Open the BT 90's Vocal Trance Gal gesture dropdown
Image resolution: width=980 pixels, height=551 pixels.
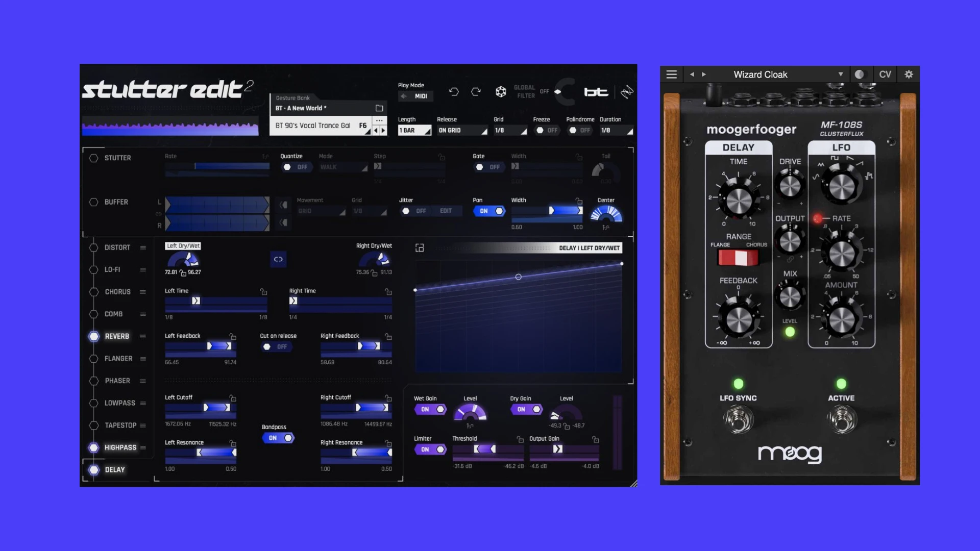tap(320, 126)
